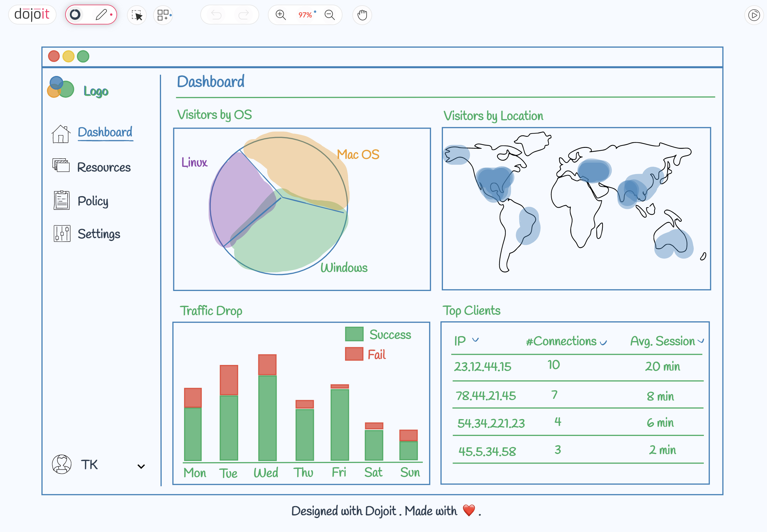This screenshot has height=532, width=767.
Task: Activate the marquee selection tool
Action: click(137, 15)
